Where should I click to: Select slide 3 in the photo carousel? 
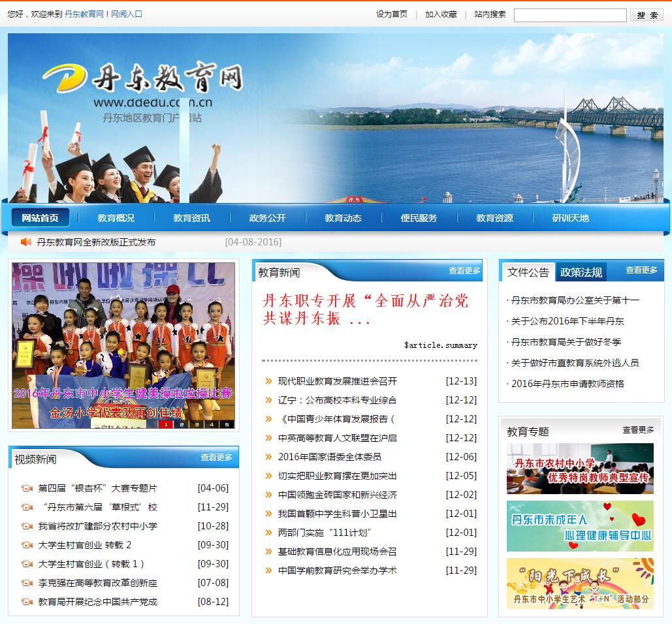coord(197,424)
